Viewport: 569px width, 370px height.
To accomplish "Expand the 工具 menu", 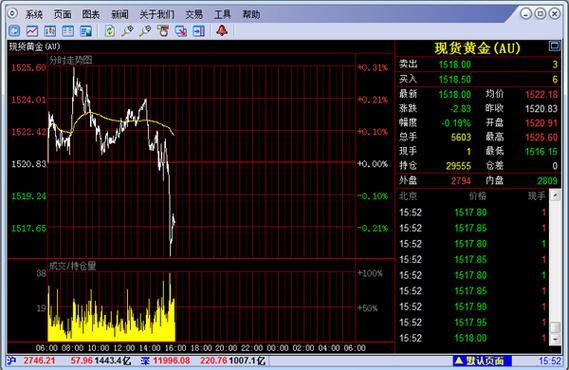I will [x=222, y=15].
